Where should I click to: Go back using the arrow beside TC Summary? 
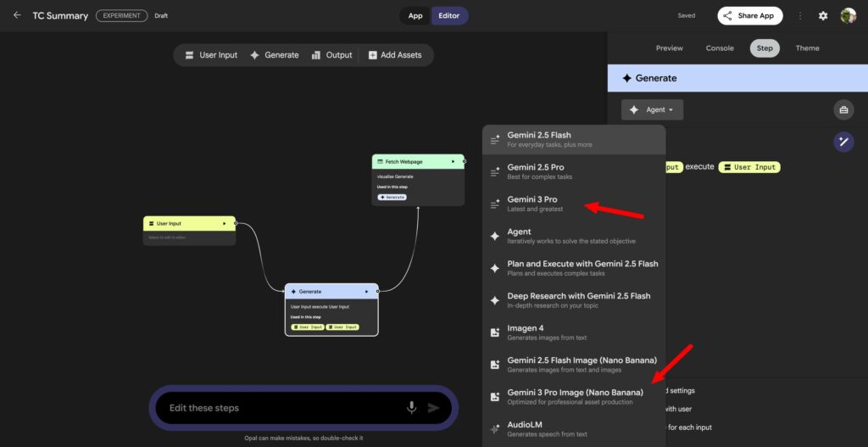(x=17, y=15)
